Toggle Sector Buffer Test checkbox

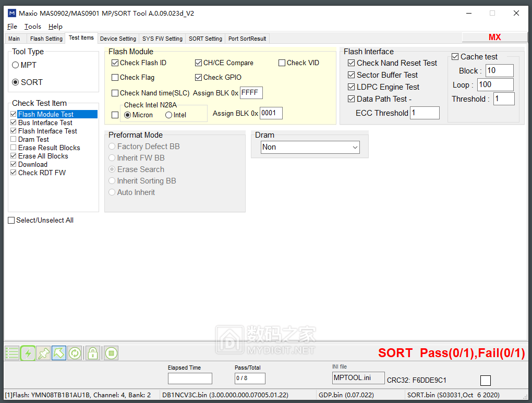[352, 75]
